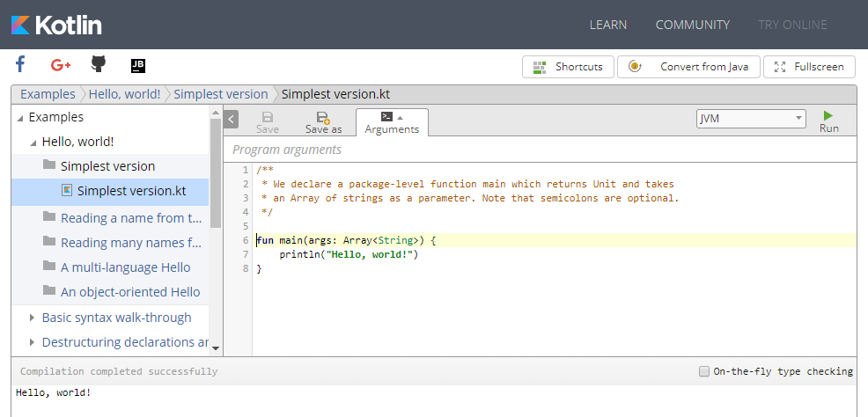Click the Save disk icon
The height and width of the screenshot is (417, 868).
[268, 117]
